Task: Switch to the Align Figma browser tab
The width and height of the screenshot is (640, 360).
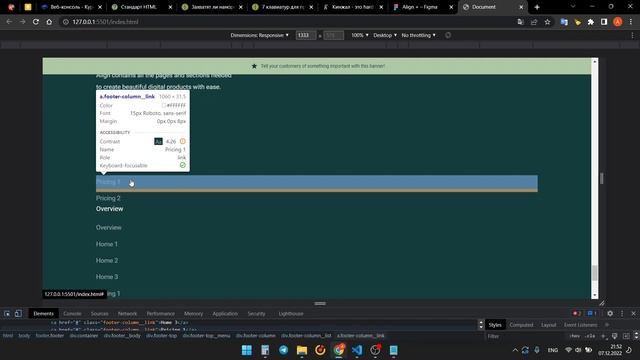Action: click(x=420, y=7)
